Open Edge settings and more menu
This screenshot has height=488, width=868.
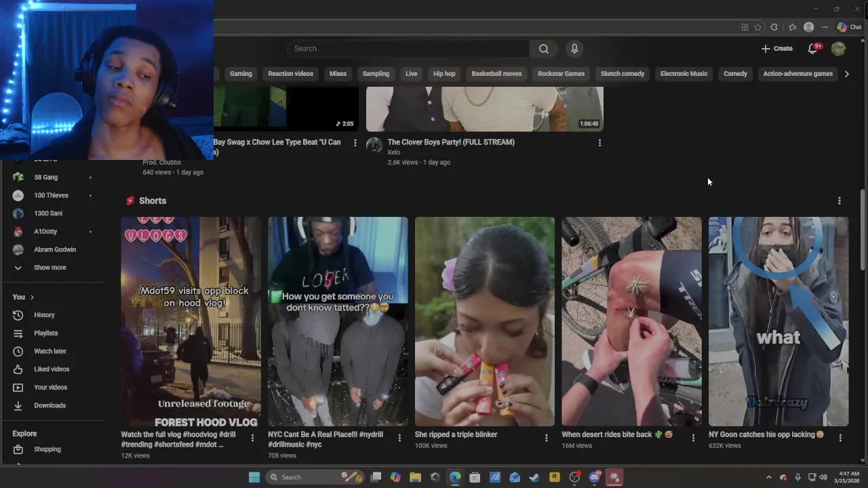point(825,27)
